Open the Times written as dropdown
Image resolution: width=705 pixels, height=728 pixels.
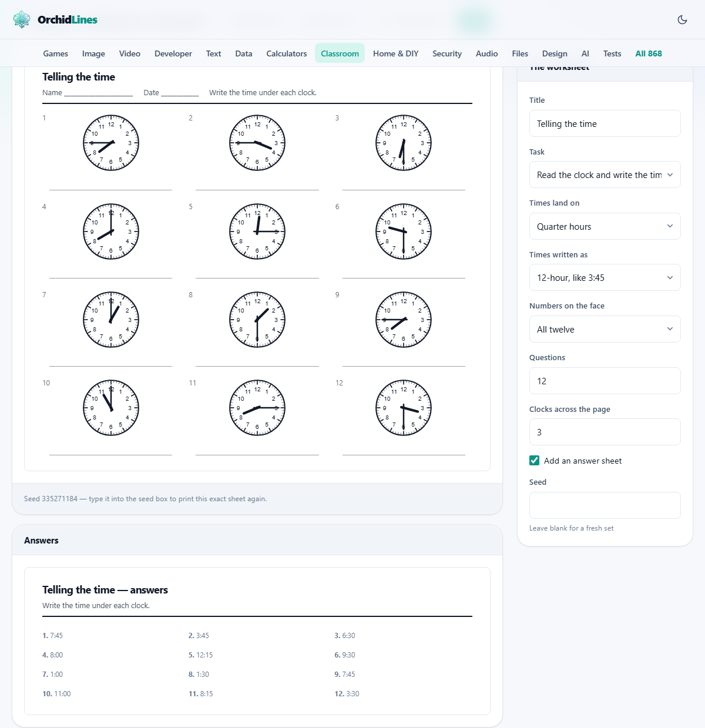pyautogui.click(x=605, y=277)
